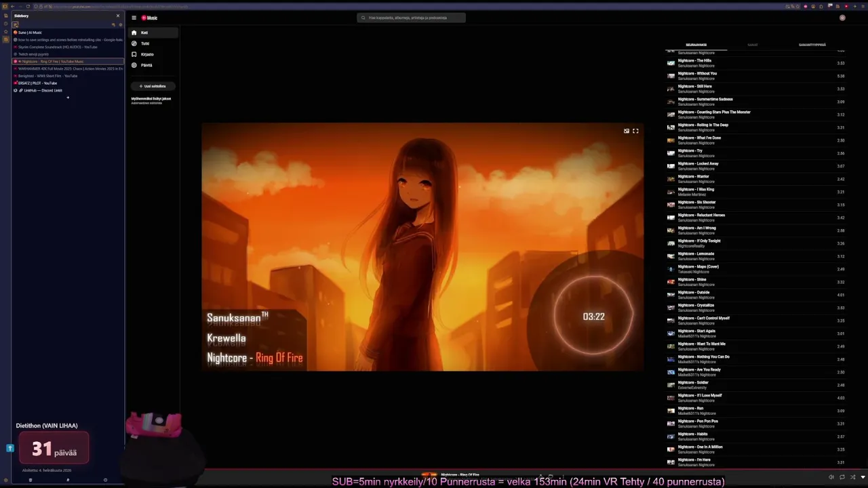868x488 pixels.
Task: Select the 'ERSATZ | PILOT - YouTube' tab
Action: click(68, 83)
